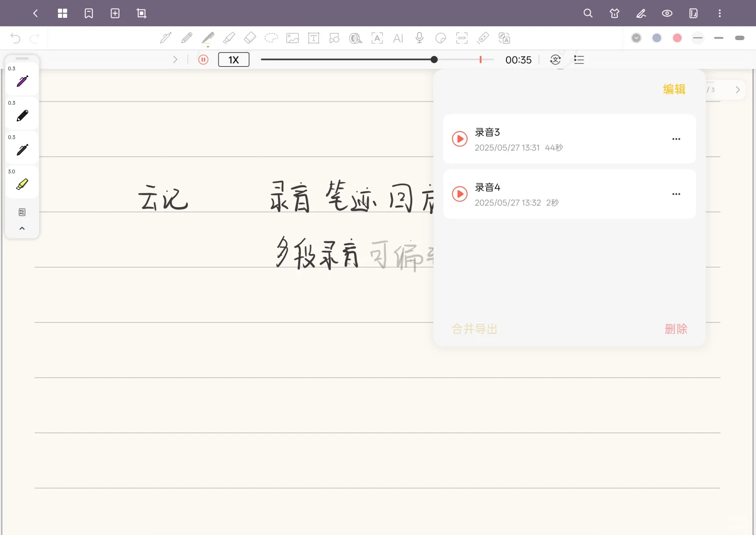
Task: Toggle read-only mode with the eye icon
Action: coord(667,13)
